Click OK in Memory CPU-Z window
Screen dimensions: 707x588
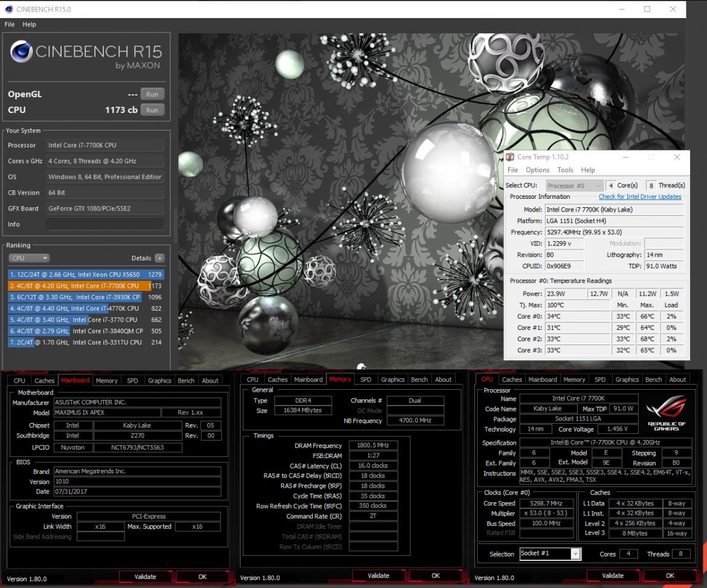pos(436,576)
